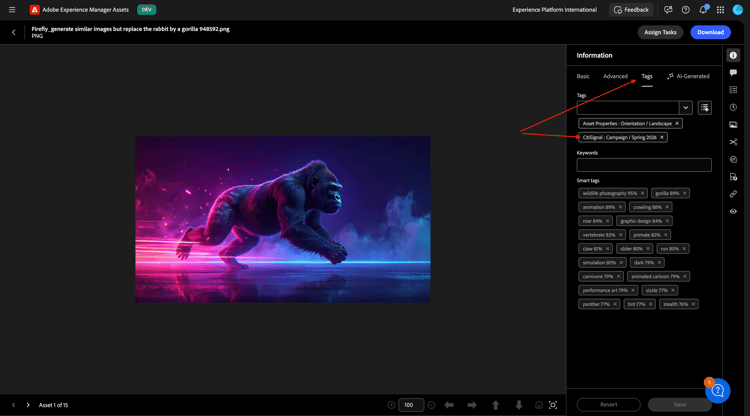Click the Revert button
750x416 pixels.
click(608, 405)
